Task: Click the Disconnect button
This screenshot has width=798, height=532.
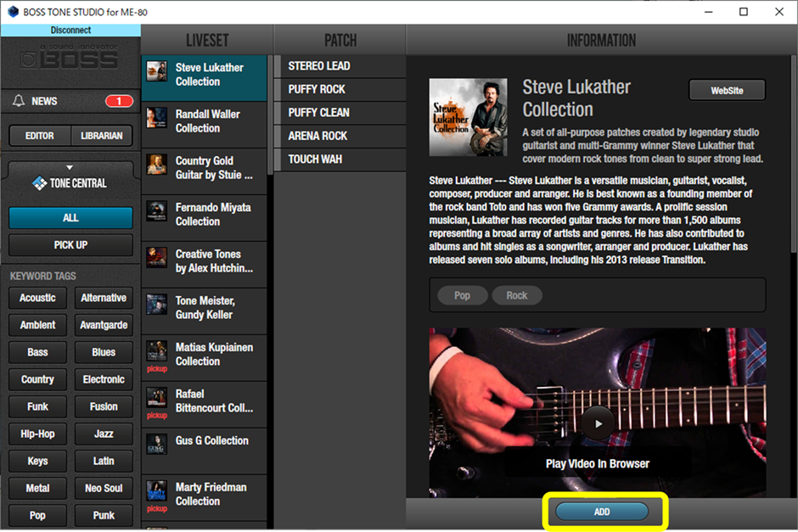Action: tap(70, 30)
